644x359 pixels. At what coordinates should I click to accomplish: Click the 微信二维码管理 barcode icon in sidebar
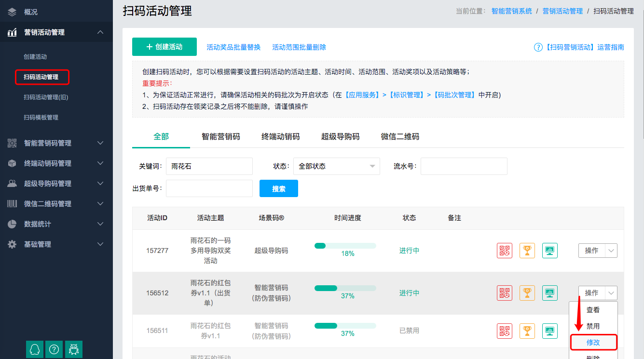12,204
